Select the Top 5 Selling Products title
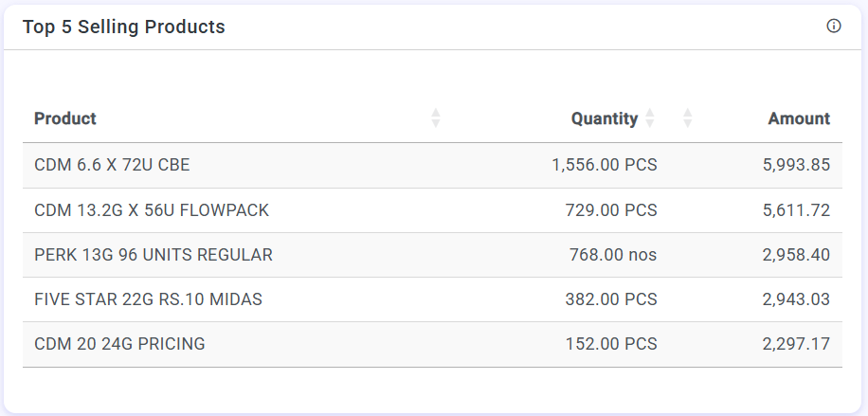This screenshot has height=416, width=868. coord(124,27)
